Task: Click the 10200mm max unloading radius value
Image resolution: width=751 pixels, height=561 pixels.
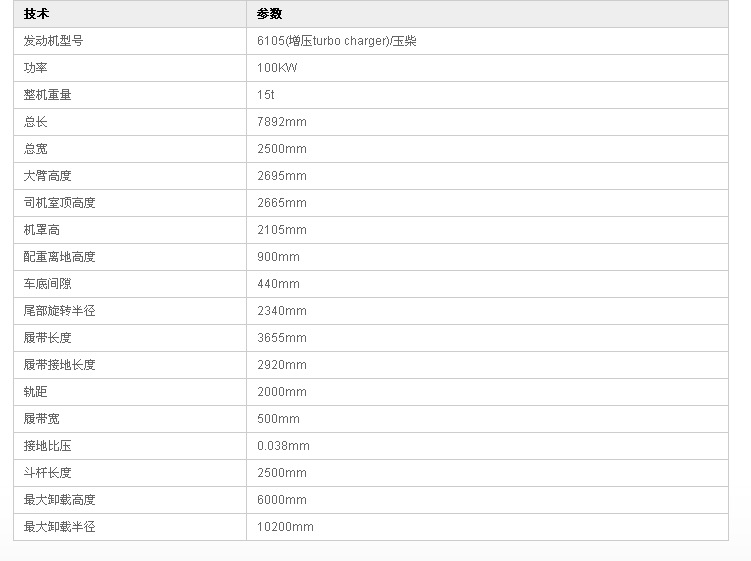Action: coord(285,527)
